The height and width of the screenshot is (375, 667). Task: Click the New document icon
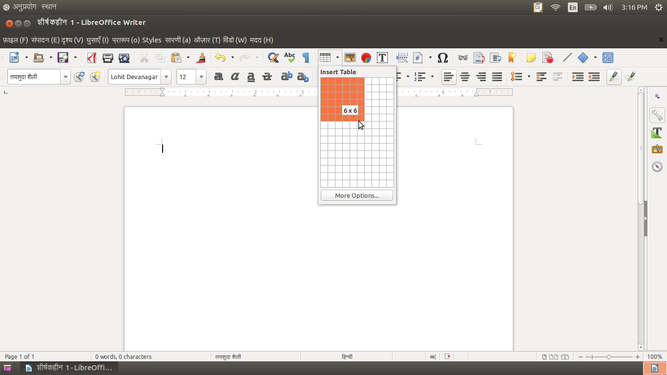tap(14, 57)
